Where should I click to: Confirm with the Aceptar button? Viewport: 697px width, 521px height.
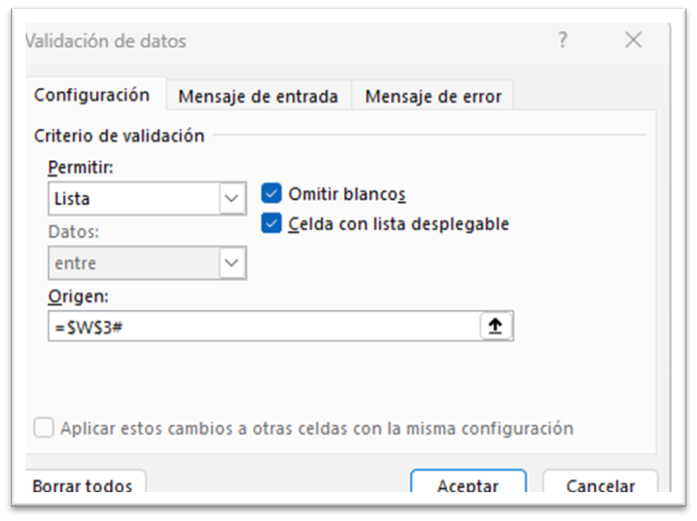(467, 486)
